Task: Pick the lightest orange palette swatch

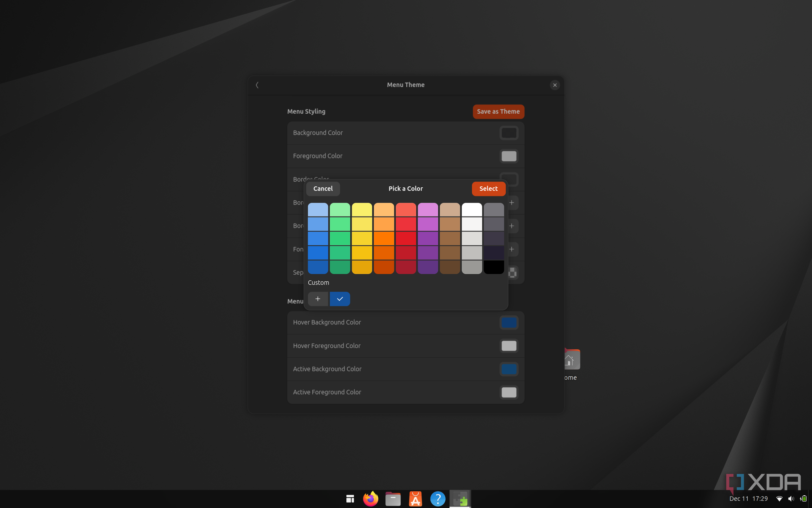Action: click(384, 210)
